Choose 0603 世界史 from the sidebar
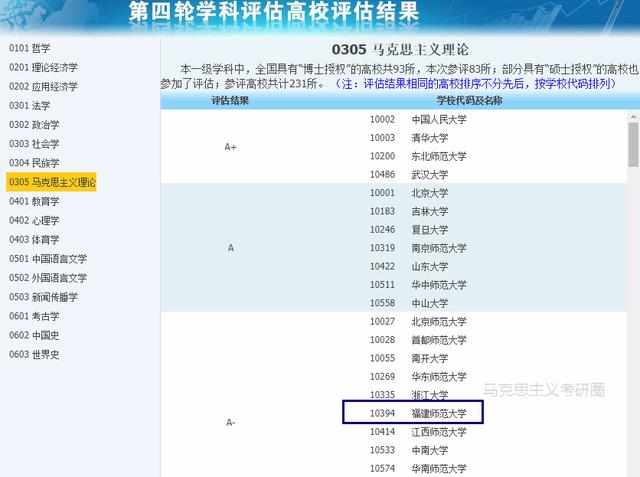The image size is (640, 477). 34,355
